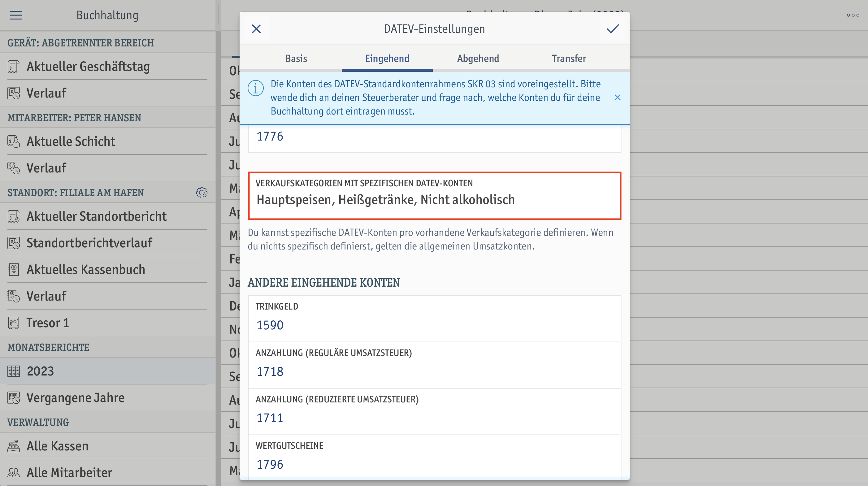The image size is (868, 486).
Task: Switch to the Abgehend tab
Action: (x=478, y=58)
